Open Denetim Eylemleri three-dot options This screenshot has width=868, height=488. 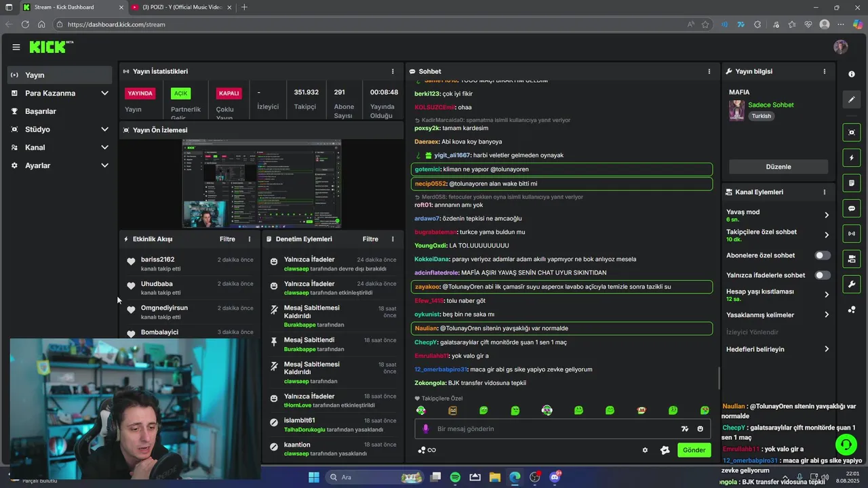(393, 239)
